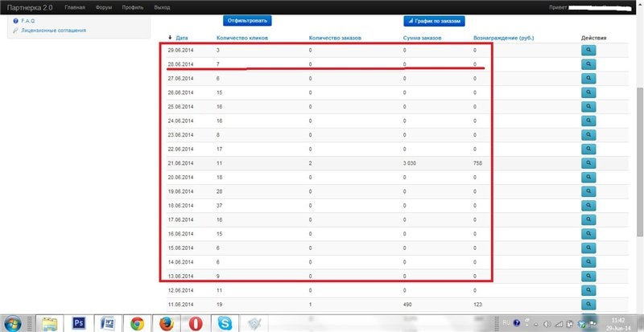Image resolution: width=644 pixels, height=332 pixels.
Task: Open Windows Explorer folder icon in taskbar
Action: (x=49, y=323)
